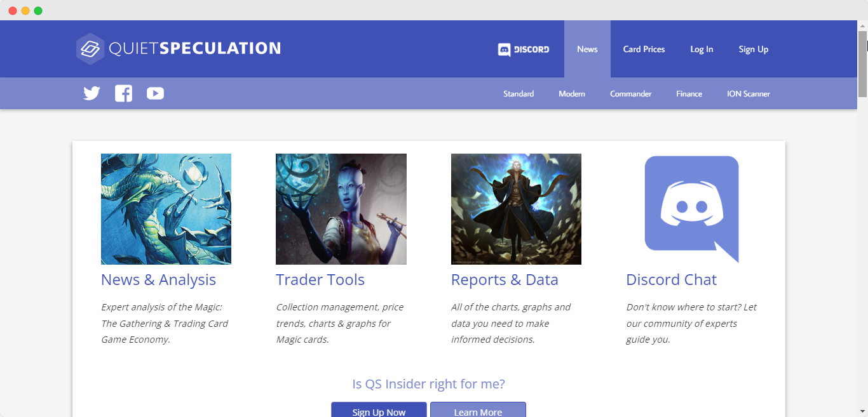Image resolution: width=868 pixels, height=417 pixels.
Task: Open Card Prices in top navigation
Action: (644, 49)
